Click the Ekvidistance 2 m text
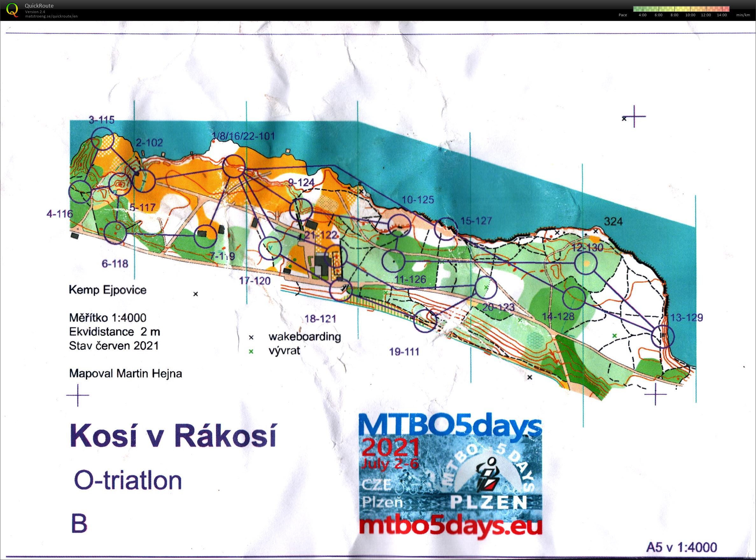This screenshot has width=756, height=560. [x=115, y=332]
